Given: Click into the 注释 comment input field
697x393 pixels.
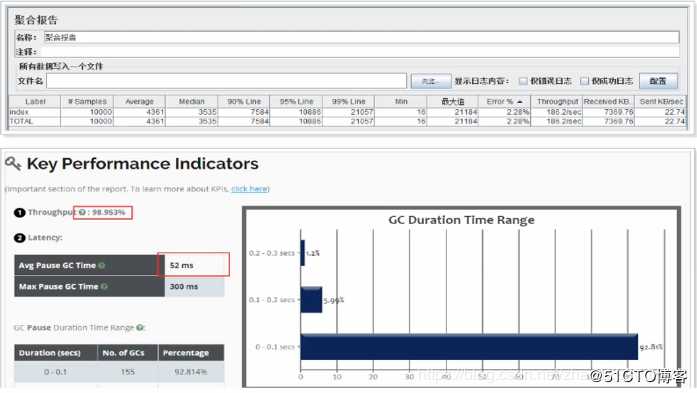Looking at the screenshot, I should (x=361, y=52).
